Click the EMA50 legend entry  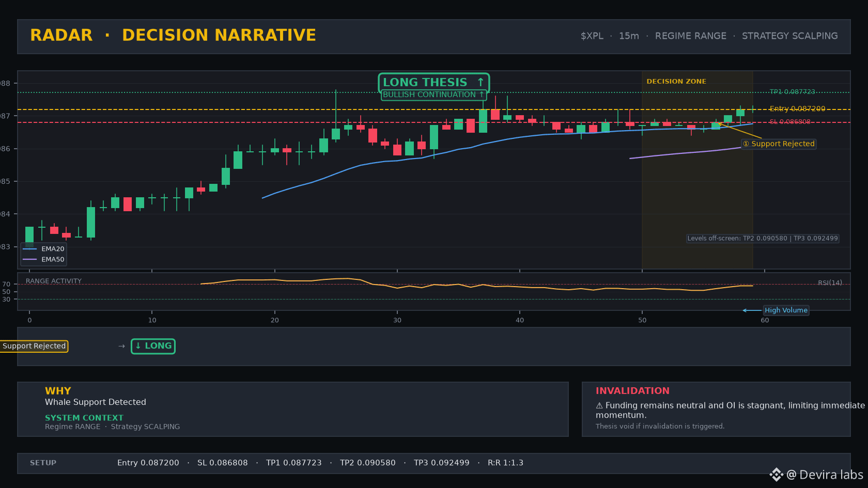[x=43, y=260]
